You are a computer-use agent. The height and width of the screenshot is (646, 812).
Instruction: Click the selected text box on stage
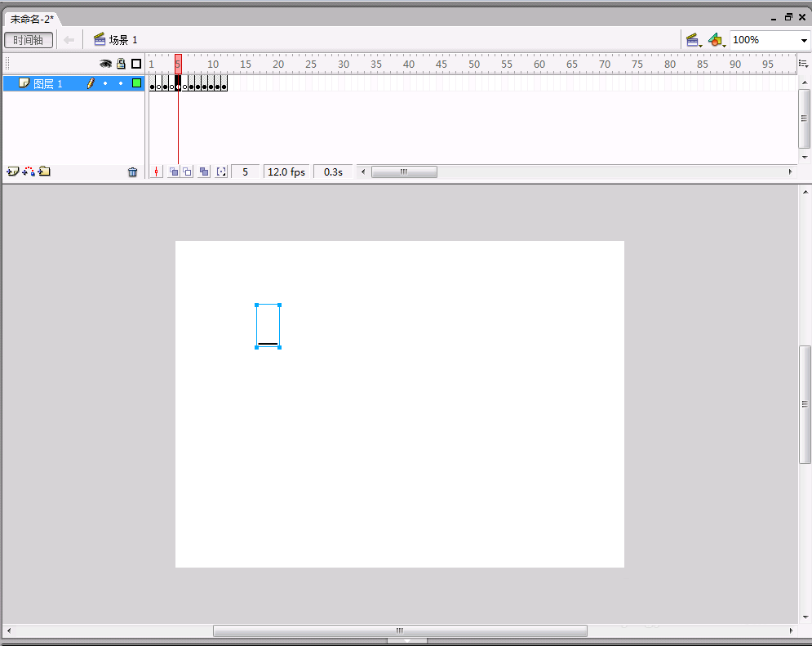pos(268,327)
